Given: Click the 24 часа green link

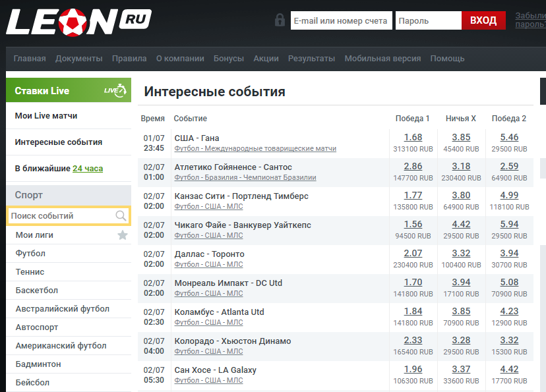Looking at the screenshot, I should (88, 169).
